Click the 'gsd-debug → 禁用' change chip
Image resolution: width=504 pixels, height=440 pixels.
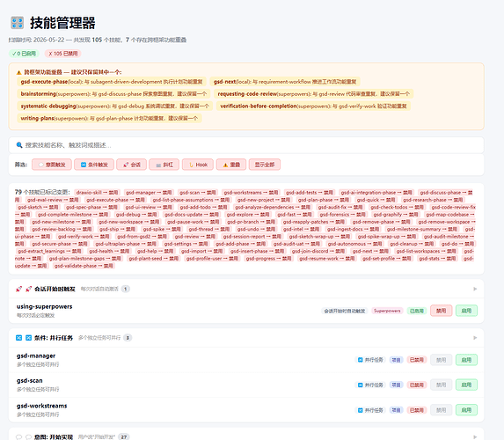coord(136,215)
